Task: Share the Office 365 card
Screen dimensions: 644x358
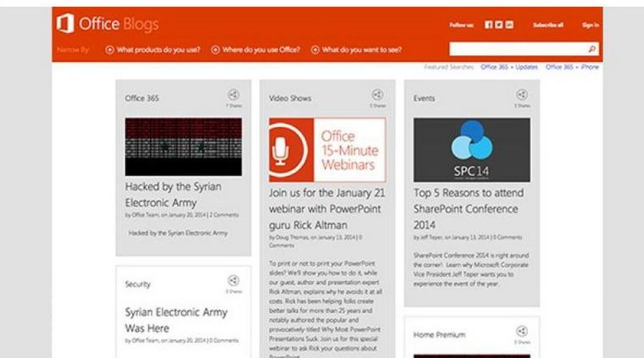Action: (x=233, y=95)
